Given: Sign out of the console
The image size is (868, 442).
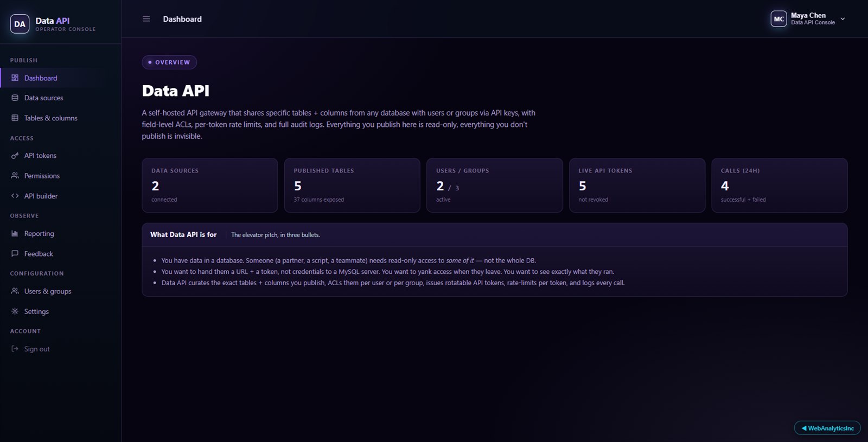Looking at the screenshot, I should pyautogui.click(x=61, y=349).
